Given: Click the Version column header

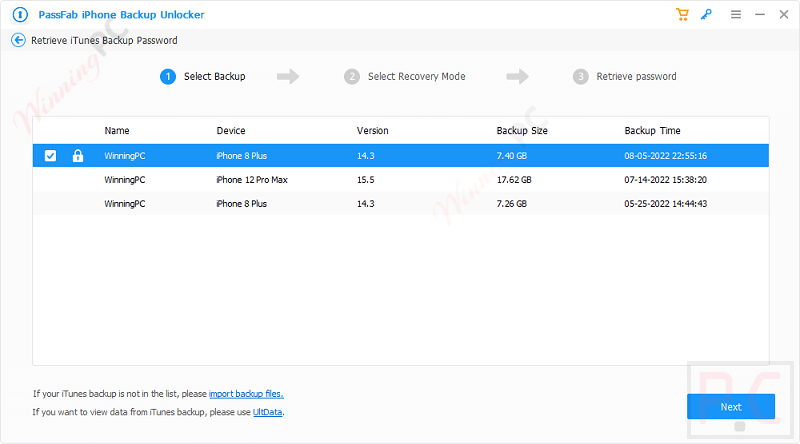Looking at the screenshot, I should point(372,131).
